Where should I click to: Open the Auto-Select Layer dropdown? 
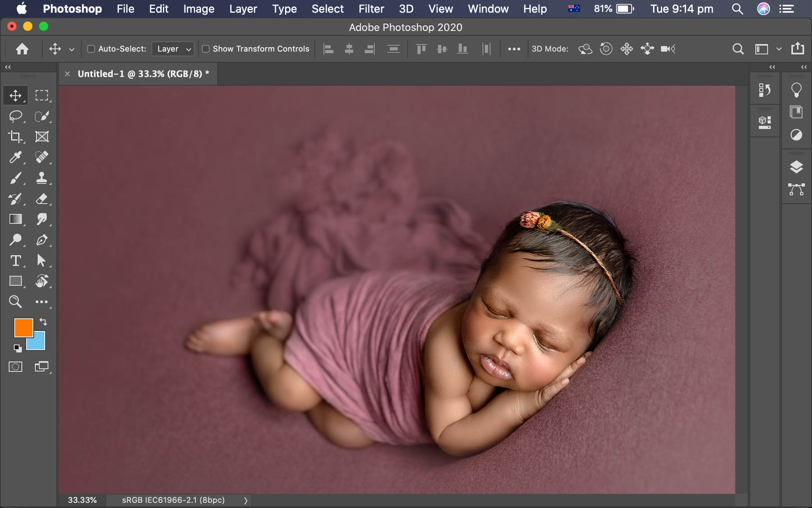pos(173,48)
